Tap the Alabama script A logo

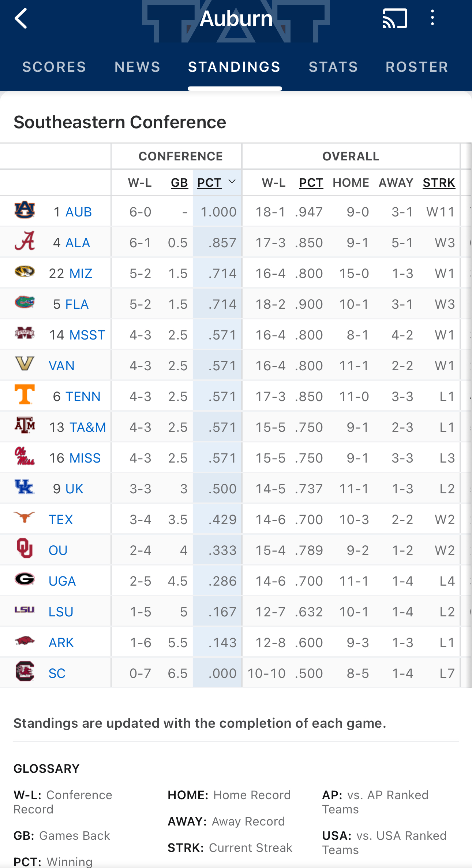coord(25,241)
